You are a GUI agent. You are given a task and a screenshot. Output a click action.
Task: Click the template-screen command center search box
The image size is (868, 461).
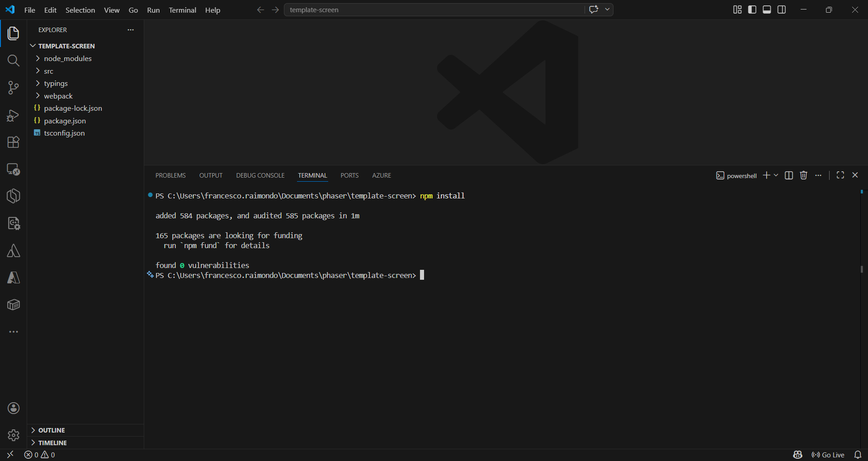(x=434, y=9)
